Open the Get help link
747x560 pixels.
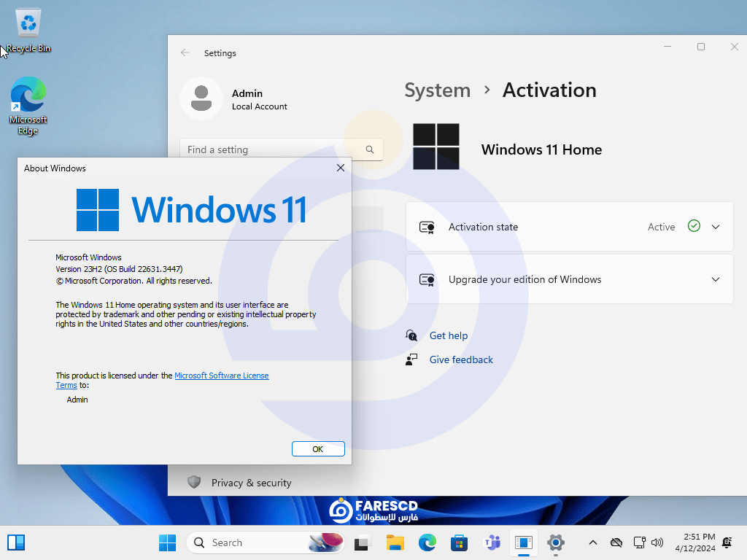pyautogui.click(x=449, y=335)
